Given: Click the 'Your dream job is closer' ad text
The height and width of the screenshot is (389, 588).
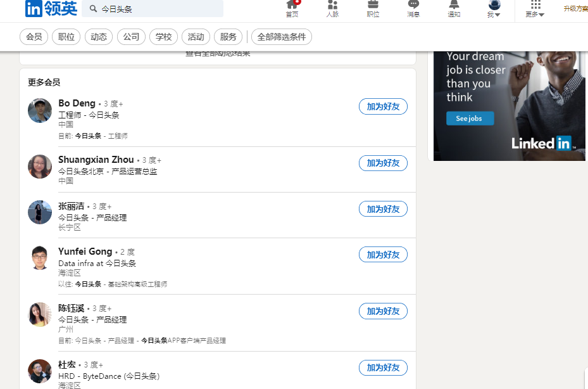Looking at the screenshot, I should [476, 77].
